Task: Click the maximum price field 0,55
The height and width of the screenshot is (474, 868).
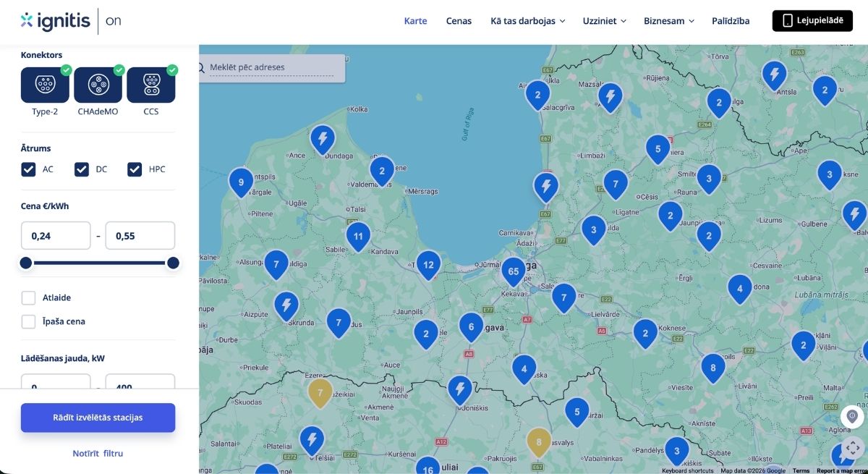Action: [140, 236]
